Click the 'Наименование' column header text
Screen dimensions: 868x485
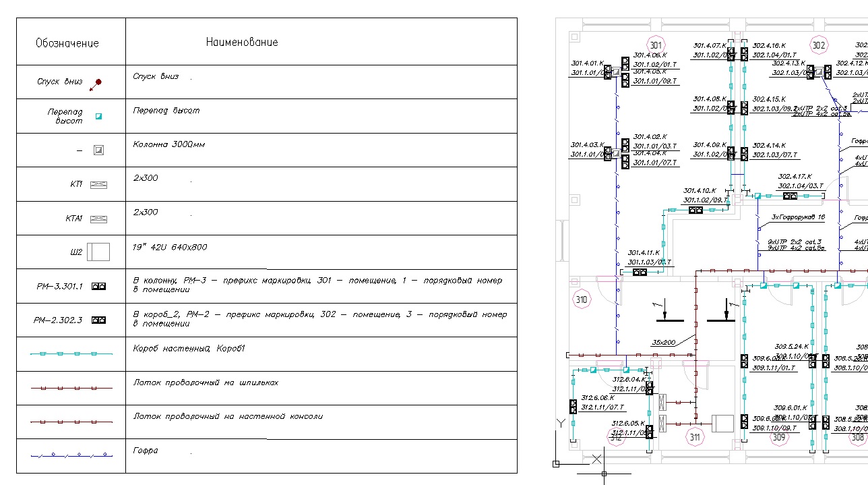(x=242, y=42)
